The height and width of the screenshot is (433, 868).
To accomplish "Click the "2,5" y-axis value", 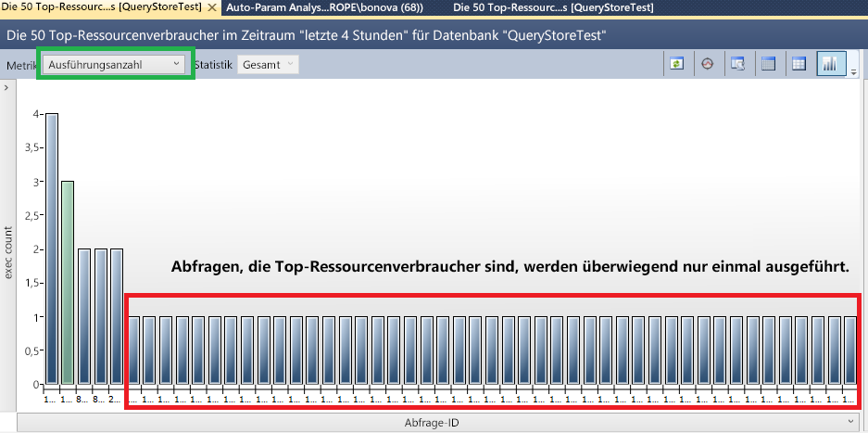I will (x=32, y=216).
